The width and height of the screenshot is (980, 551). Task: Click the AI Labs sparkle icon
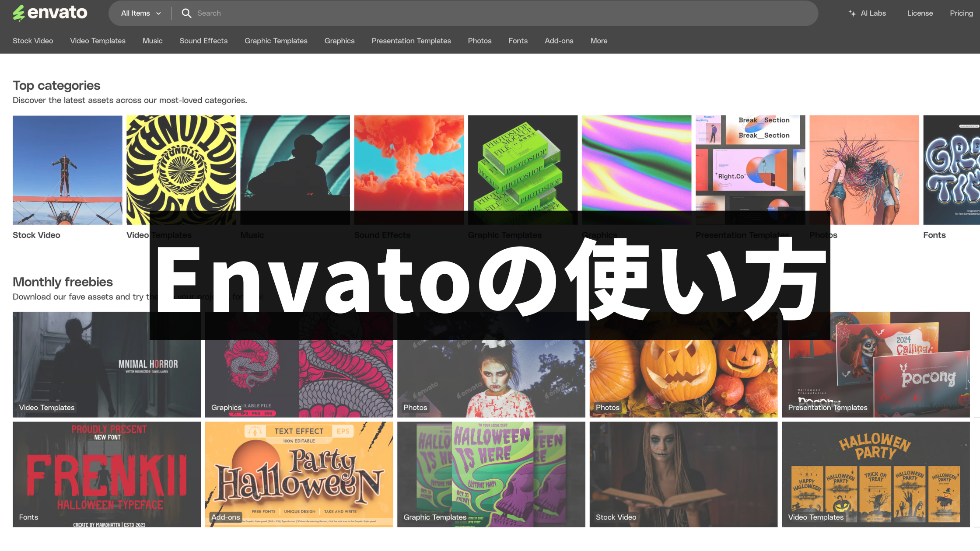[x=852, y=13]
